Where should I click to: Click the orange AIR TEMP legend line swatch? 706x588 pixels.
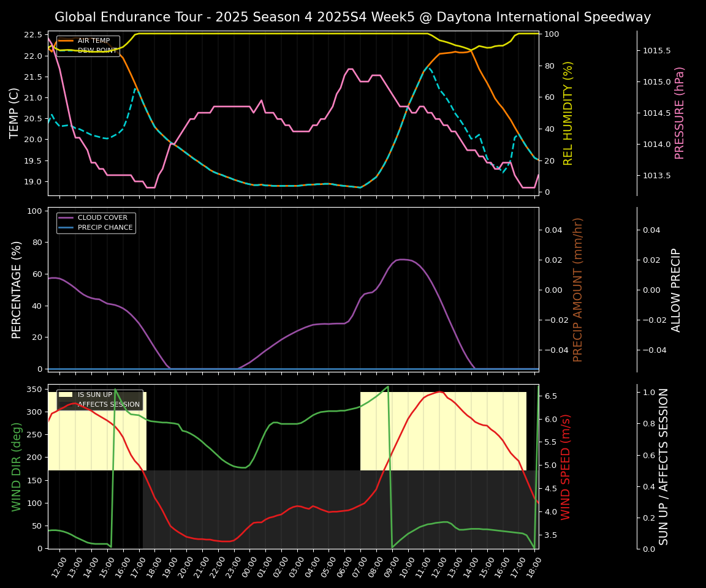(x=67, y=41)
